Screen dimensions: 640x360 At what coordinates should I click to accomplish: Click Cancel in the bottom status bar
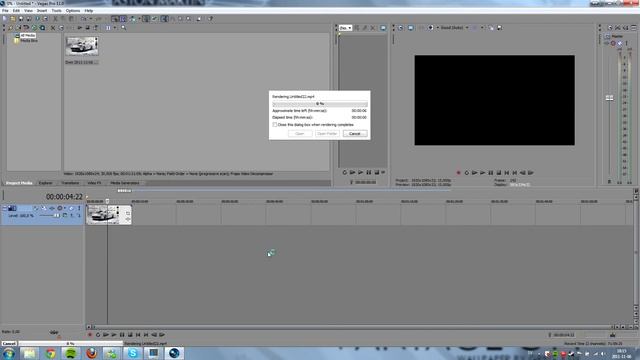(x=9, y=344)
